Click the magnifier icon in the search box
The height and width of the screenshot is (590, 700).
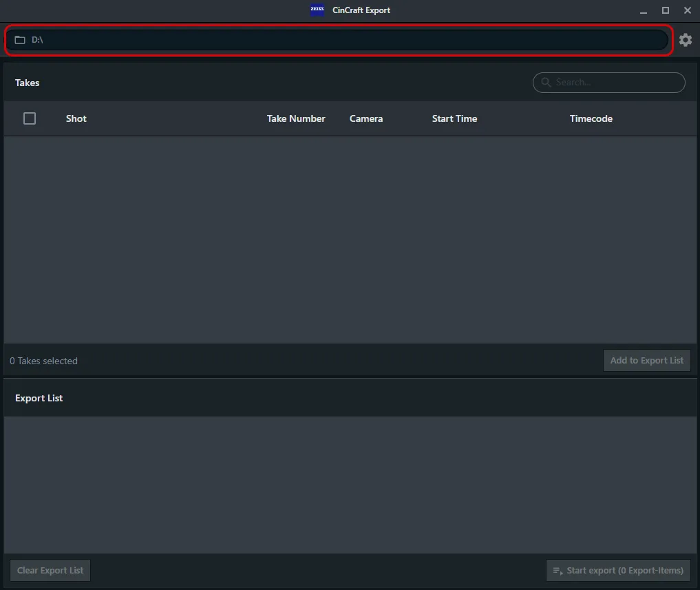coord(546,82)
